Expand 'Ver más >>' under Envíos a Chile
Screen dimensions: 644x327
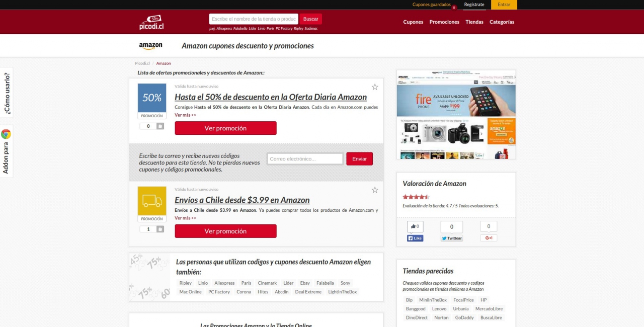pyautogui.click(x=185, y=218)
